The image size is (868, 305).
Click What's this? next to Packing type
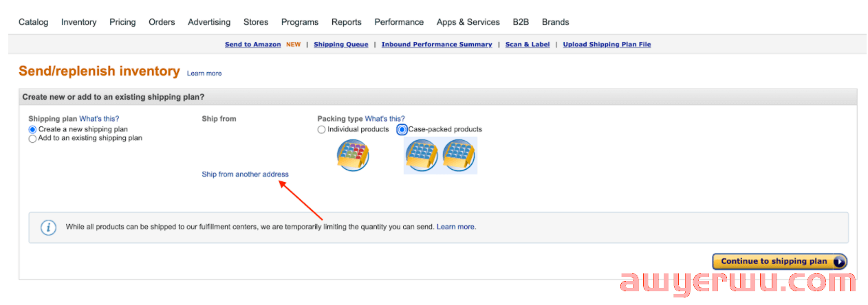385,119
